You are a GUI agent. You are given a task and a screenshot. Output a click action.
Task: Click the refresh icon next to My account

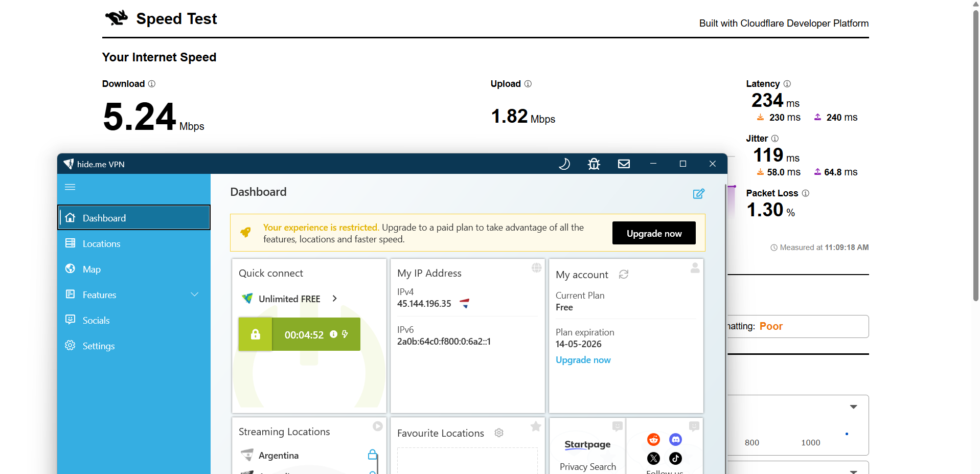click(x=624, y=275)
